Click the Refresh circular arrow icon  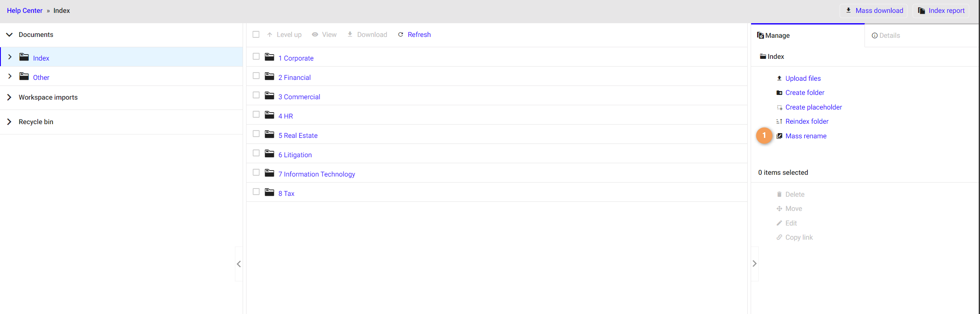(x=400, y=34)
